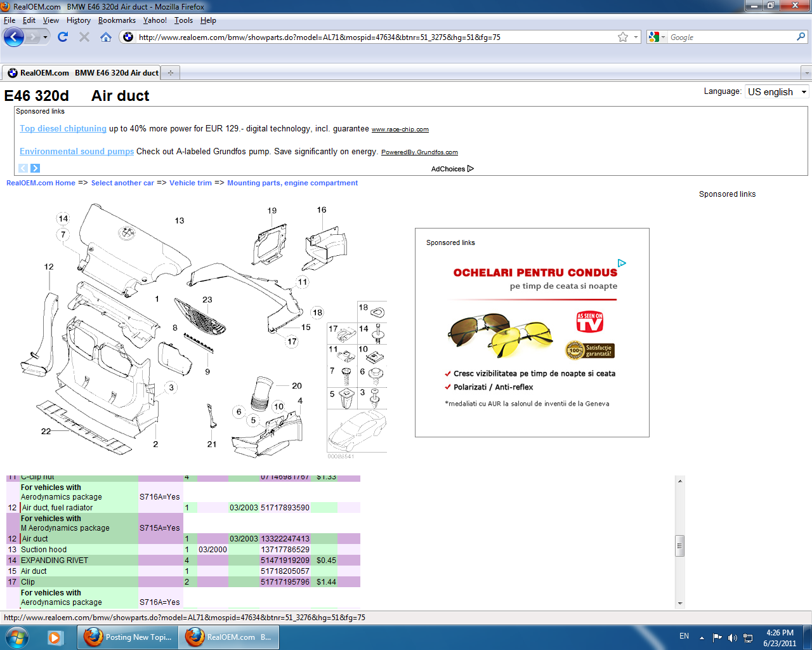Image resolution: width=812 pixels, height=650 pixels.
Task: Bookmark this page with the star icon
Action: [623, 37]
